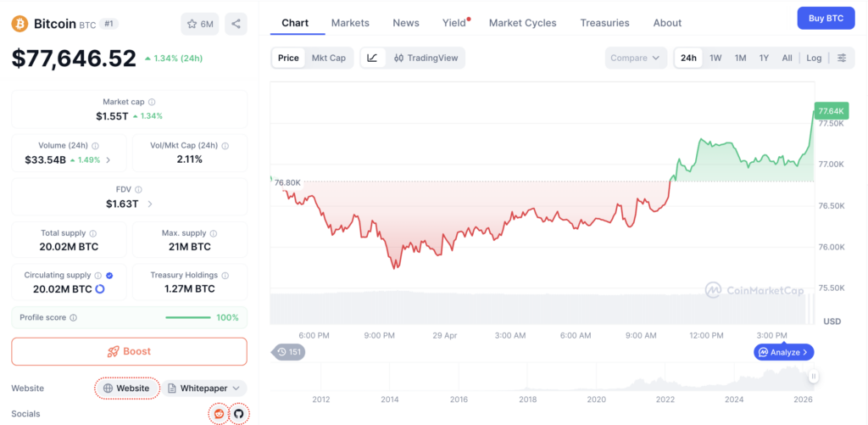This screenshot has height=425, width=868.
Task: Click the Treasury Holdings info icon
Action: 225,276
